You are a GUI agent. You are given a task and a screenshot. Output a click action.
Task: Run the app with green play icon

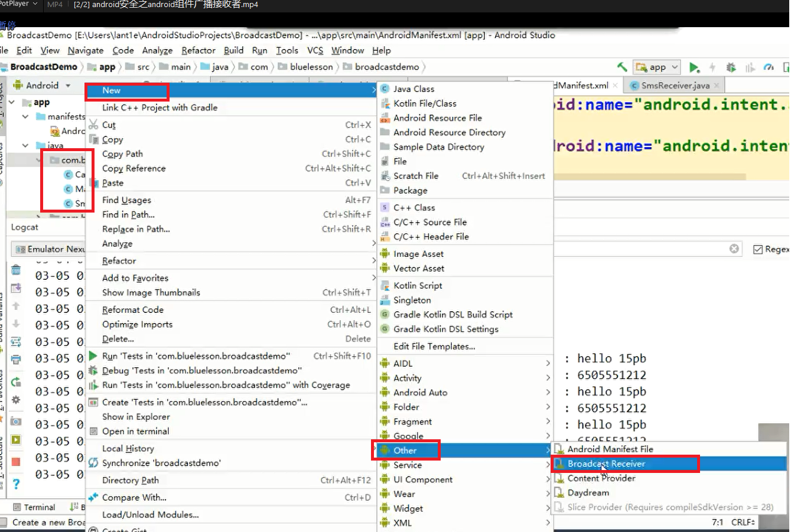pyautogui.click(x=695, y=67)
